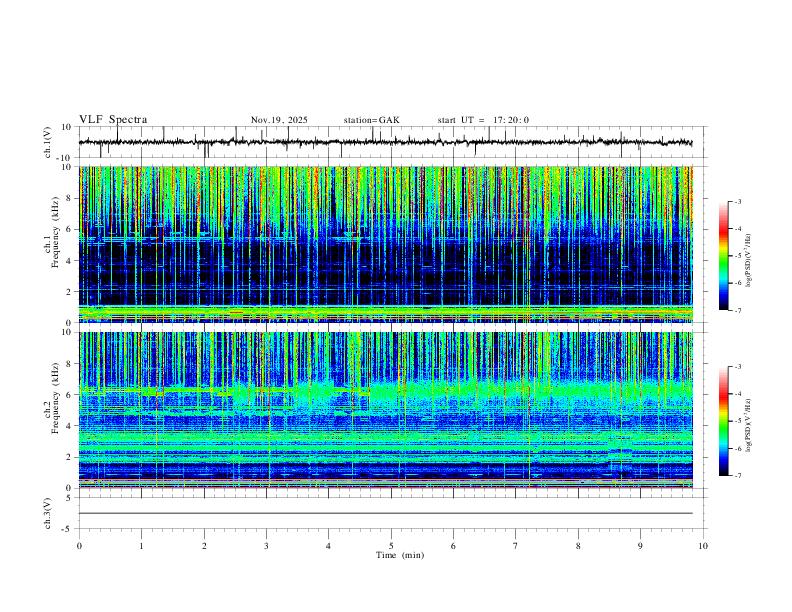Click the 'VLF Spectra' plot title
The width and height of the screenshot is (792, 612).
click(113, 120)
